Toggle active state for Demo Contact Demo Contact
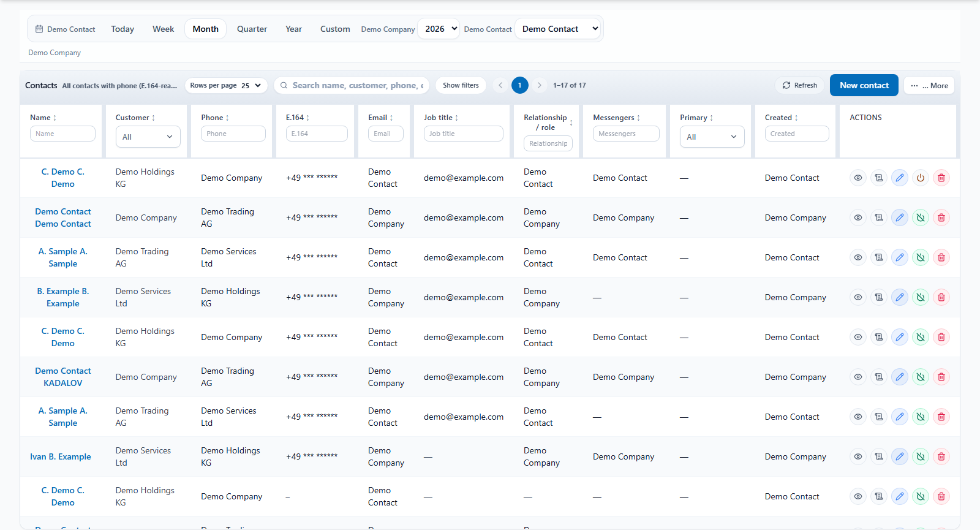980x530 pixels. [x=921, y=218]
